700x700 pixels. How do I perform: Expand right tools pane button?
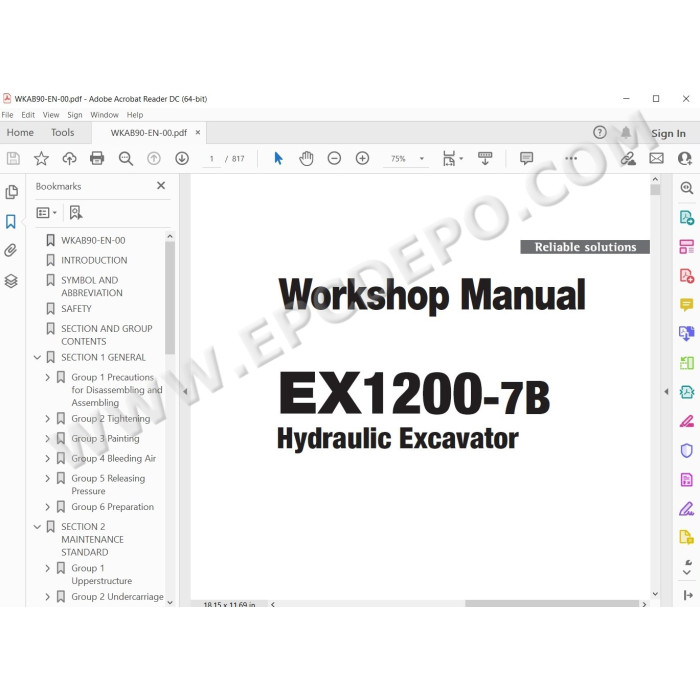(x=688, y=595)
